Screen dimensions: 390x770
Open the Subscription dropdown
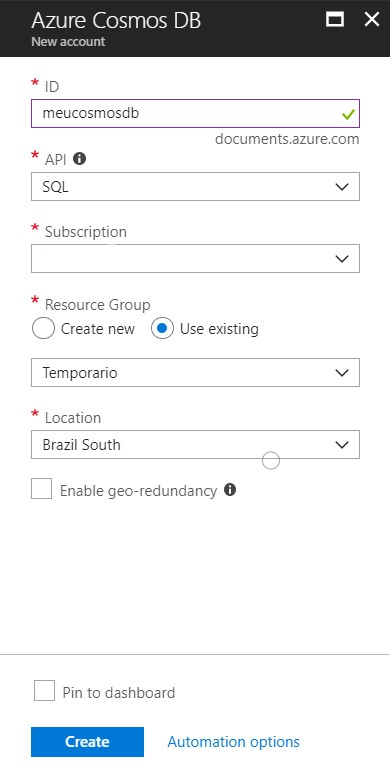point(195,258)
